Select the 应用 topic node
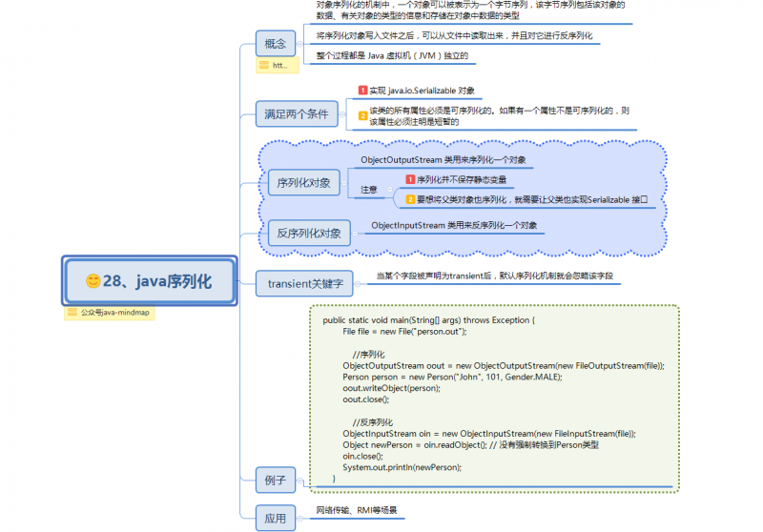This screenshot has width=763, height=532. point(276,519)
